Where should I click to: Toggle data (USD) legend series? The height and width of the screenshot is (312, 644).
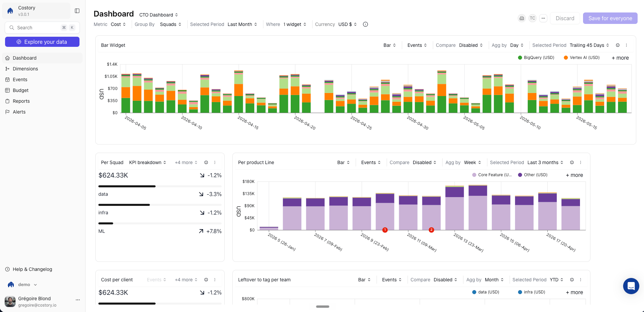point(486,292)
